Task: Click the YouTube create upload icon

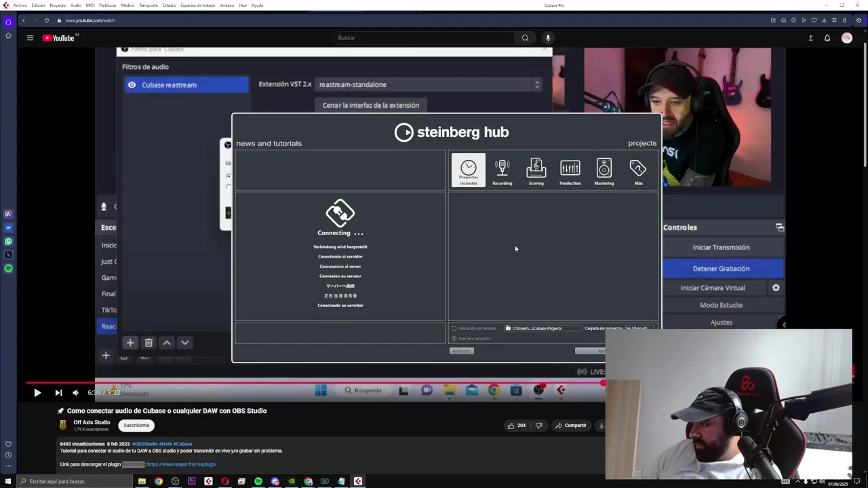Action: tap(810, 38)
